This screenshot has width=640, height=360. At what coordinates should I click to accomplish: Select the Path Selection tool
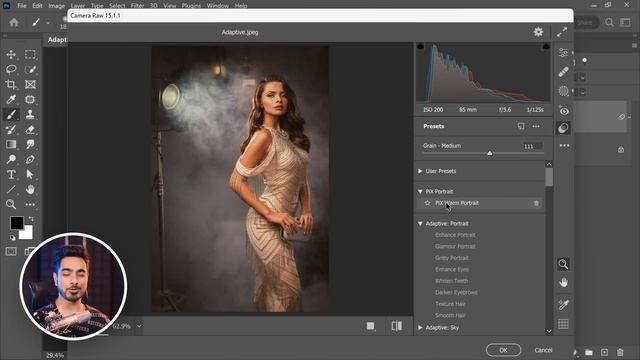pyautogui.click(x=30, y=175)
